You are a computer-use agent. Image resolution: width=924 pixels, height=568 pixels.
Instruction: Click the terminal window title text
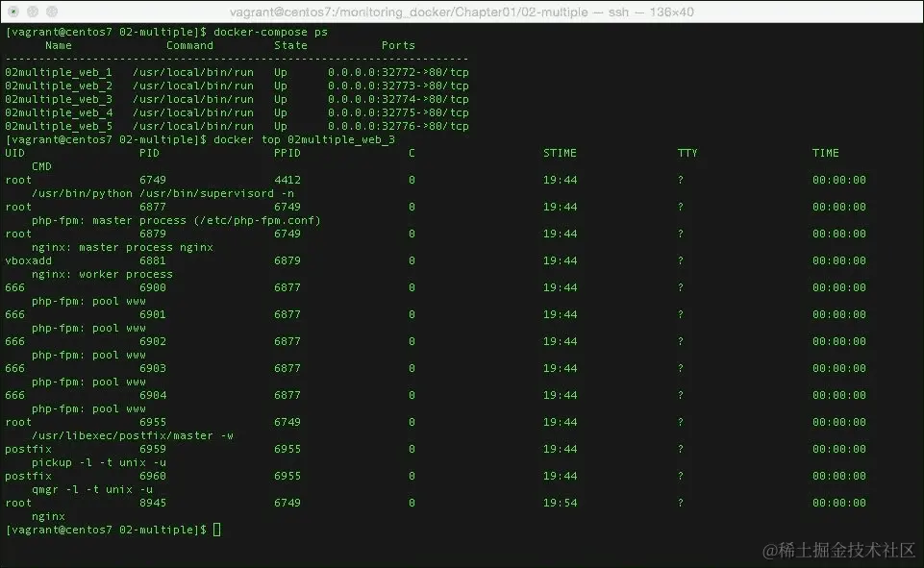click(x=462, y=12)
